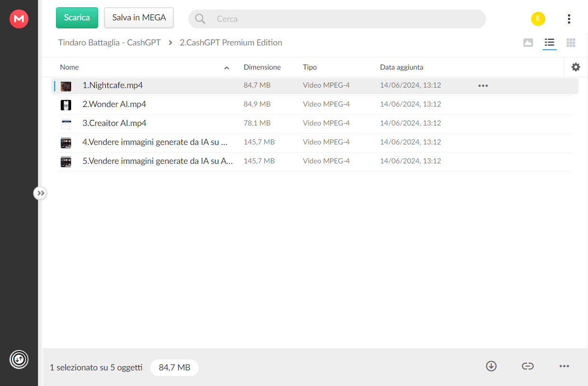Sort by Data aggiunta column header
Viewport: 588px width, 386px height.
pos(402,67)
